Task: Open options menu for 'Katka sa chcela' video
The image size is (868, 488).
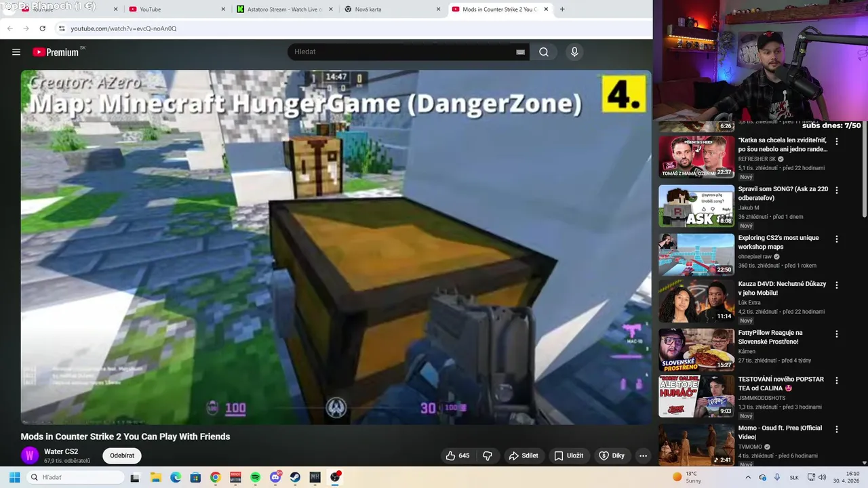Action: click(837, 142)
